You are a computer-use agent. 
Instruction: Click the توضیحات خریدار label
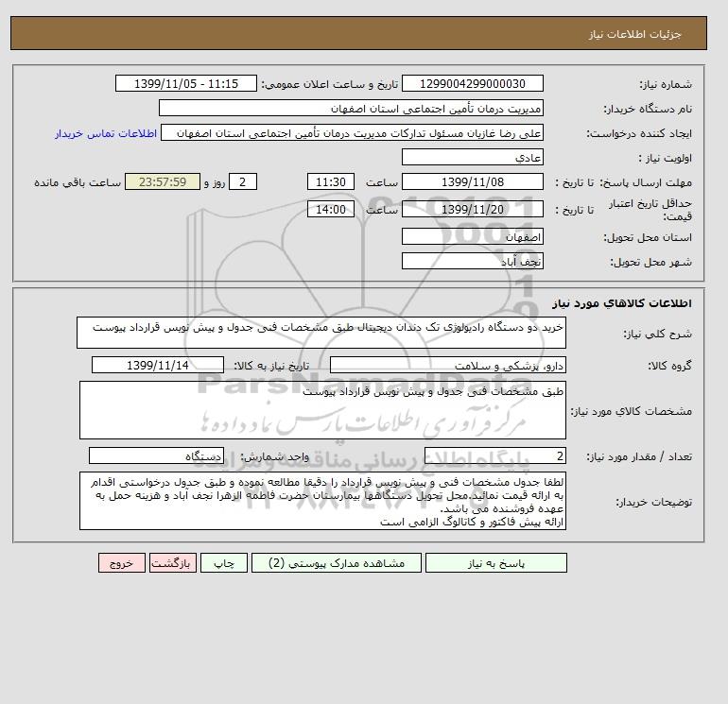(654, 502)
